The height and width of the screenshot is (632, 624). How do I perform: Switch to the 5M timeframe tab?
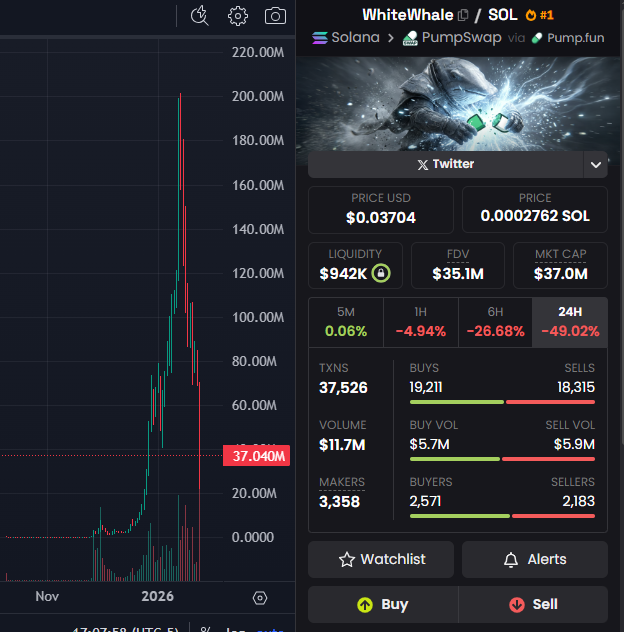click(x=346, y=322)
